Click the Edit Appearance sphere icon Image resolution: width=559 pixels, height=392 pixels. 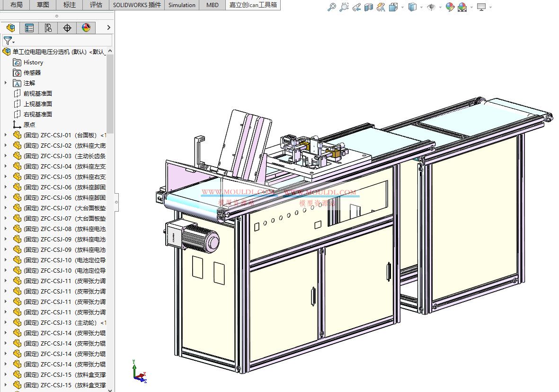[x=450, y=7]
